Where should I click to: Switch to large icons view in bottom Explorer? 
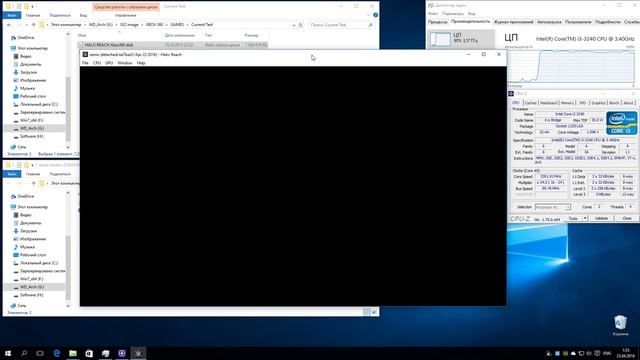pyautogui.click(x=374, y=312)
